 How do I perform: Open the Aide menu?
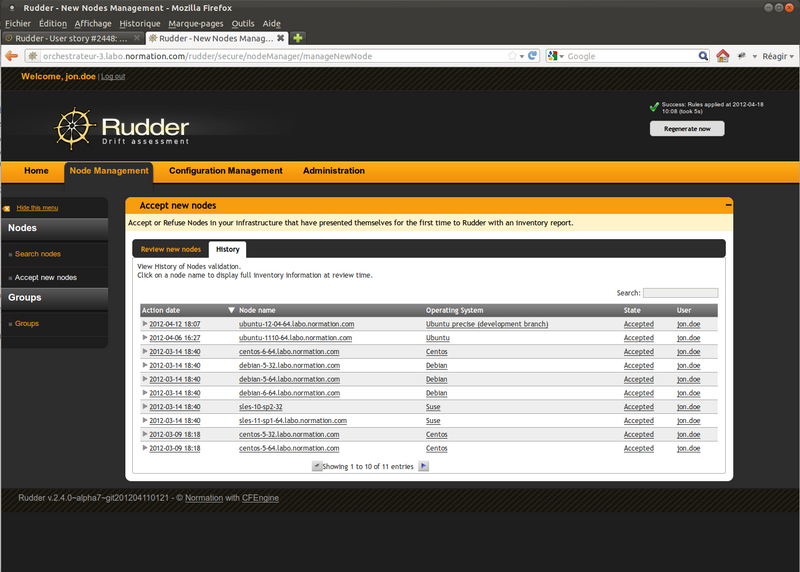271,23
